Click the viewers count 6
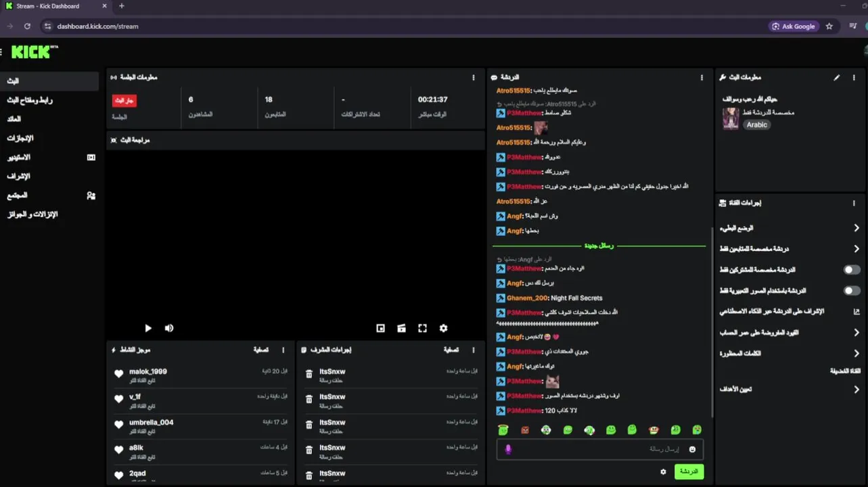Image resolution: width=868 pixels, height=487 pixels. (x=191, y=99)
